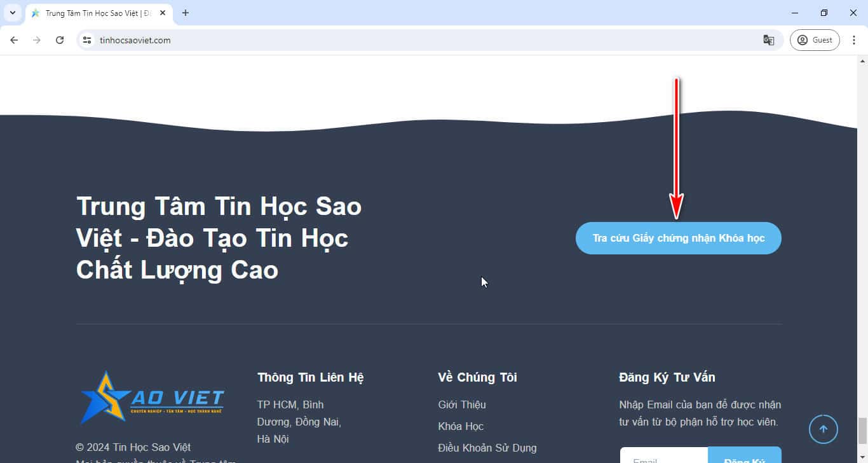The height and width of the screenshot is (463, 868).
Task: Minimize the Chrome window
Action: 795,13
